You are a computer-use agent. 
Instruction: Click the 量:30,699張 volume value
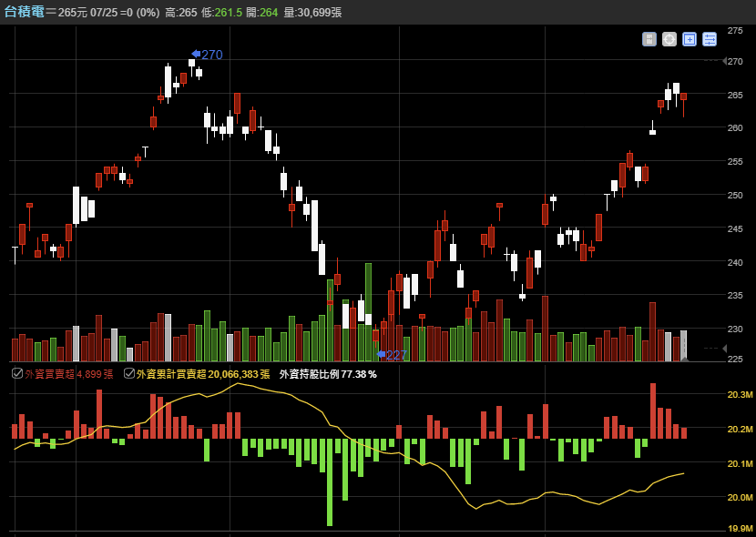(312, 13)
